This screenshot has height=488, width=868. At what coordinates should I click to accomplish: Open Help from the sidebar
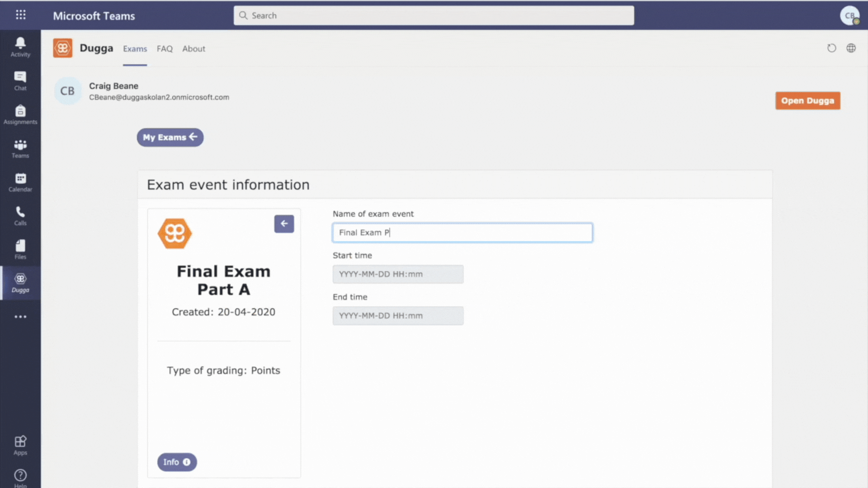20,478
